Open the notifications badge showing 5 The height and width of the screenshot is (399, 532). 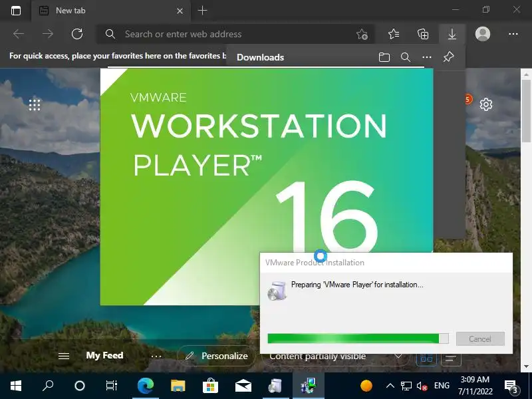click(469, 99)
